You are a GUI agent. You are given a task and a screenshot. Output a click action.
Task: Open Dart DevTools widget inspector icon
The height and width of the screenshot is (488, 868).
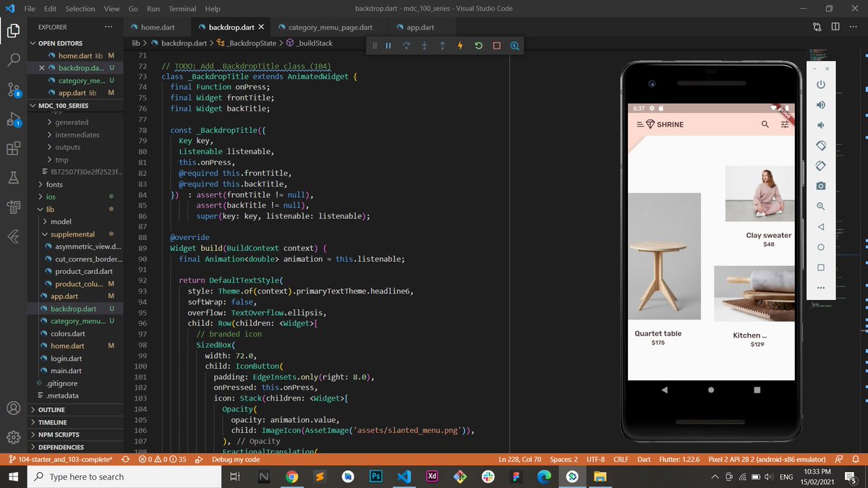[515, 46]
